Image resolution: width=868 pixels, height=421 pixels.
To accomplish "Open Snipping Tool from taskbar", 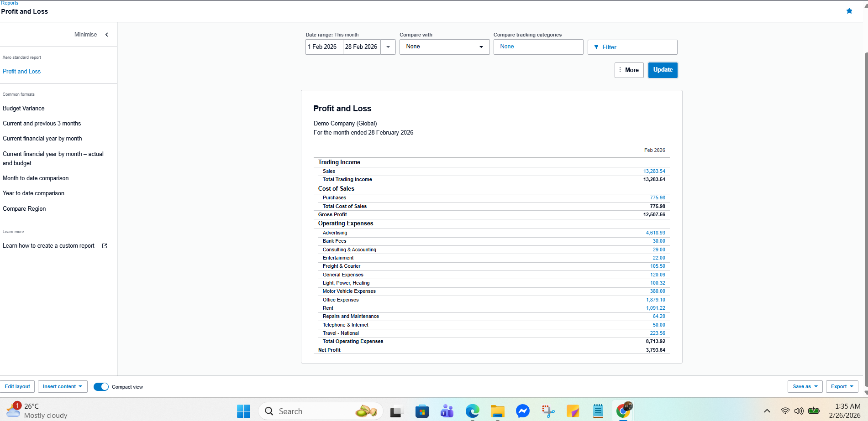I will (x=548, y=411).
